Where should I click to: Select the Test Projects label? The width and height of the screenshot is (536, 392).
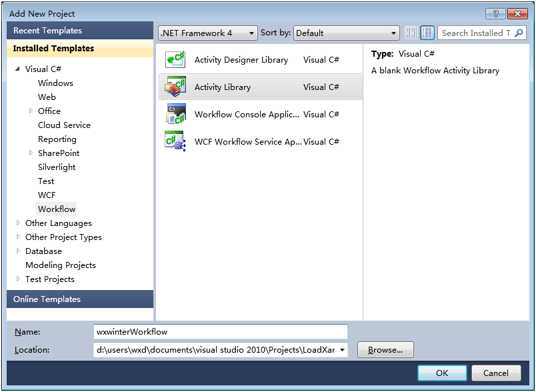pyautogui.click(x=50, y=279)
